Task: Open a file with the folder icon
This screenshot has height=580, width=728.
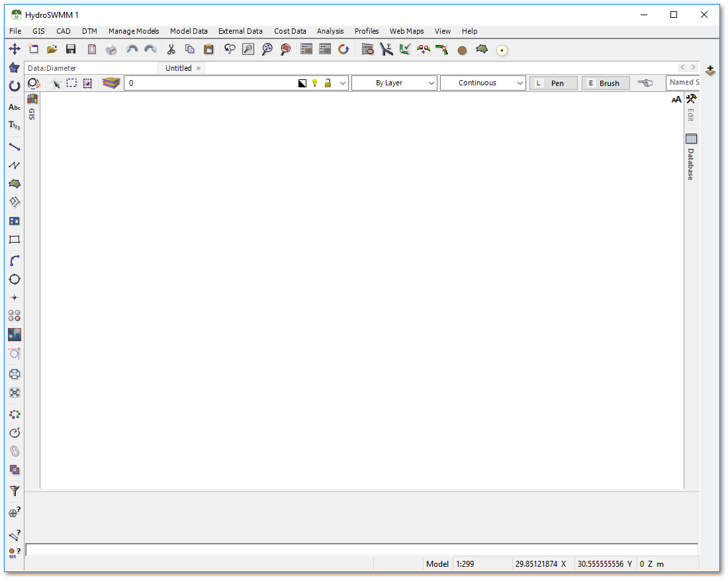Action: point(52,49)
